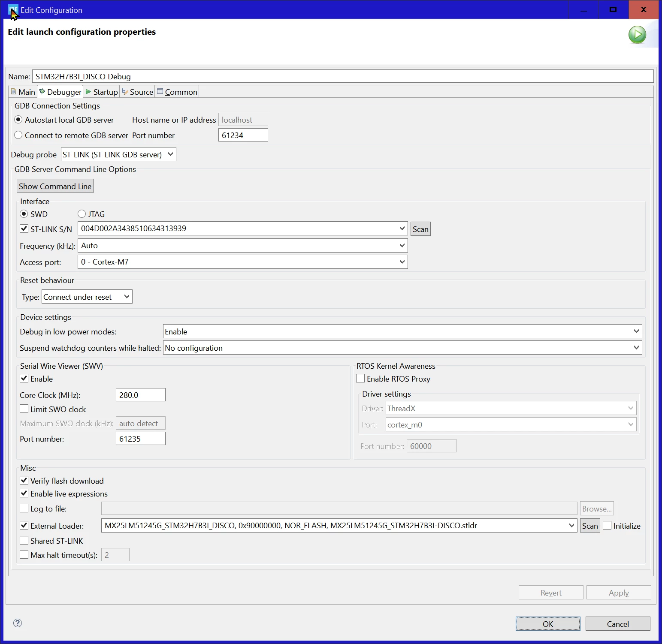Click the IDE icon in the title bar
The width and height of the screenshot is (662, 644).
coord(13,10)
